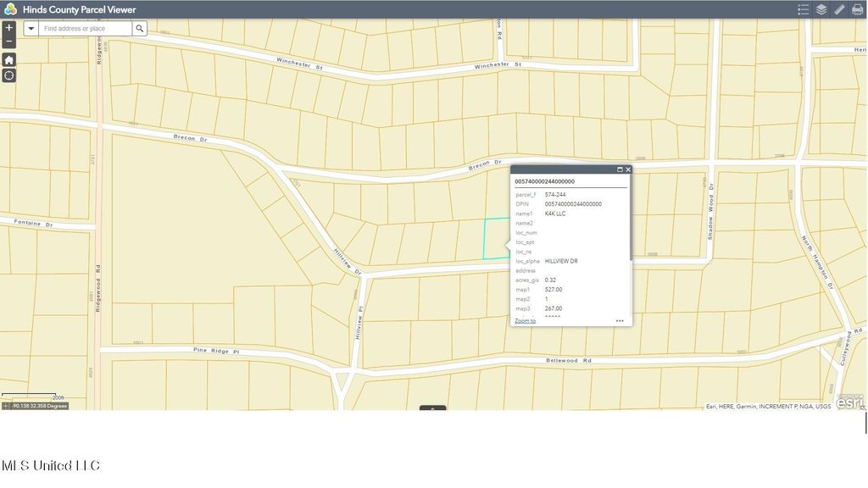
Task: Click the Zoom to link in popup
Action: tap(525, 321)
